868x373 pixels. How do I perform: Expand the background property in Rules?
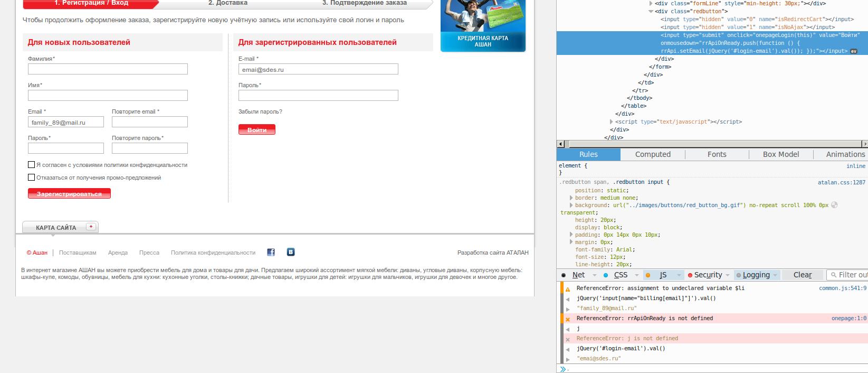[x=571, y=205]
